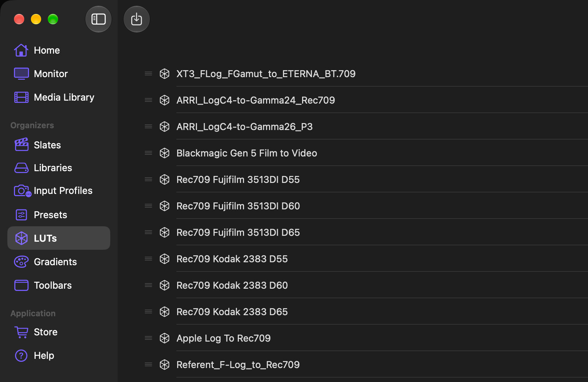Click reorder handle for Rec709 Fujifilm 3513DI D60
The image size is (588, 382).
coord(148,206)
